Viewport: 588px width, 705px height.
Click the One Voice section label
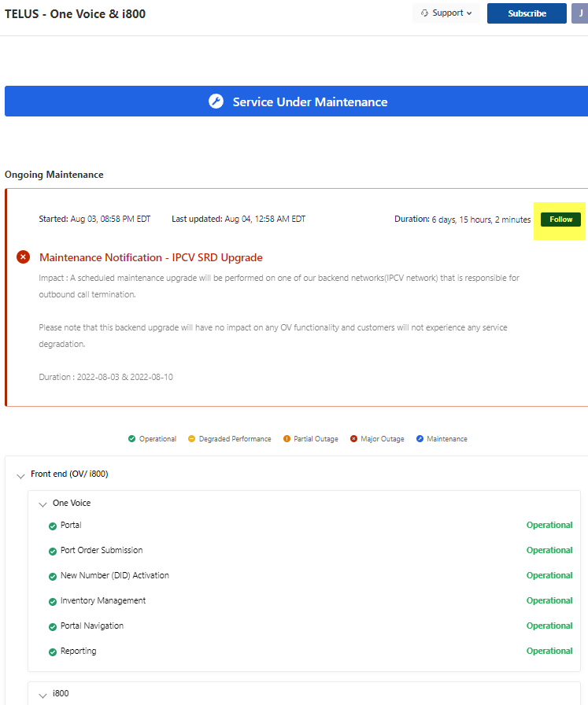(72, 503)
